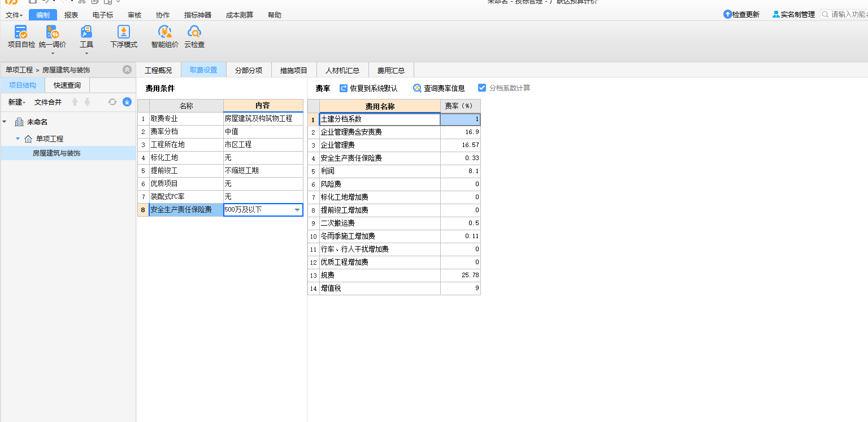The image size is (868, 422).
Task: Click the move-up arrow in project structure toolbar
Action: (75, 102)
